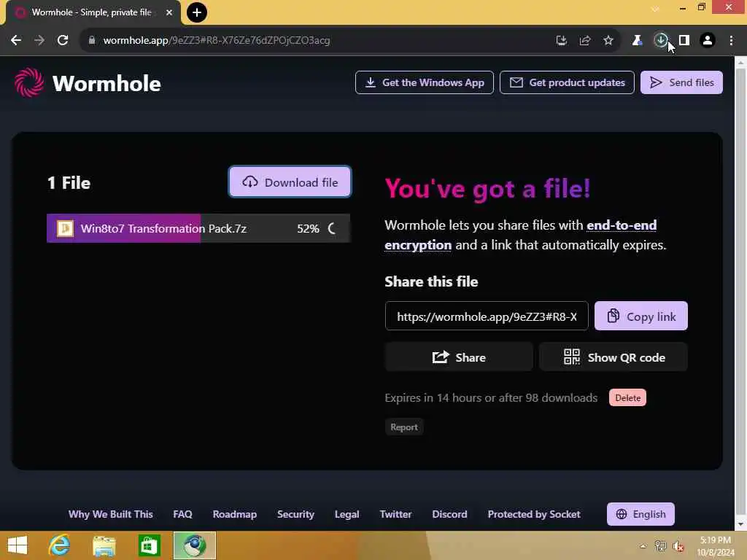Click the Wormhole title text
The height and width of the screenshot is (560, 747).
click(x=107, y=83)
